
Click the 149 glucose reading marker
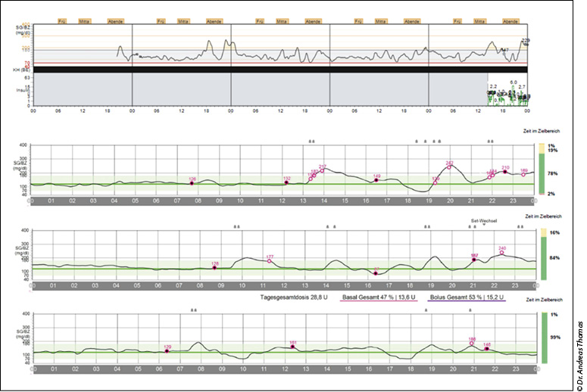point(376,180)
